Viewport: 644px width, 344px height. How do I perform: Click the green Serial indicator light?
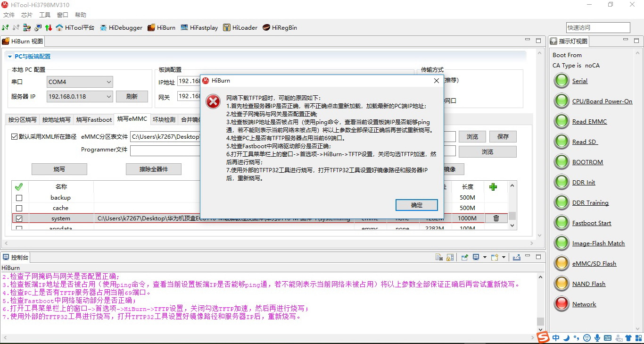click(561, 81)
